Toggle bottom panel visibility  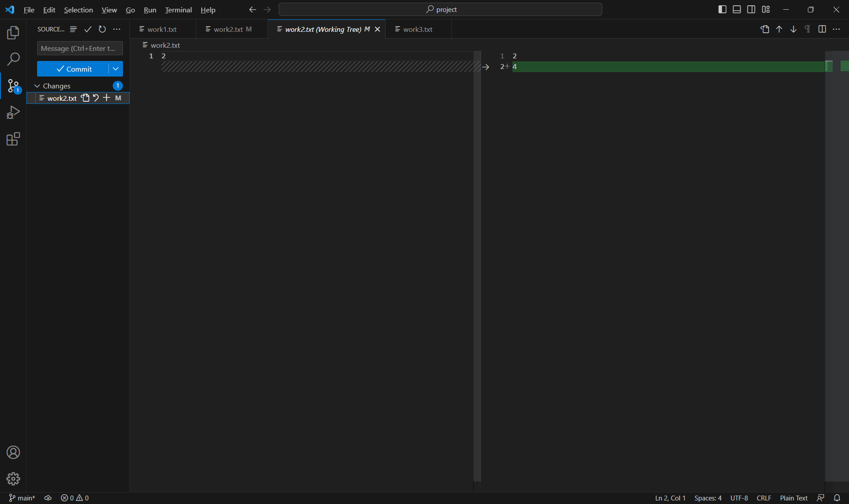[x=737, y=9]
